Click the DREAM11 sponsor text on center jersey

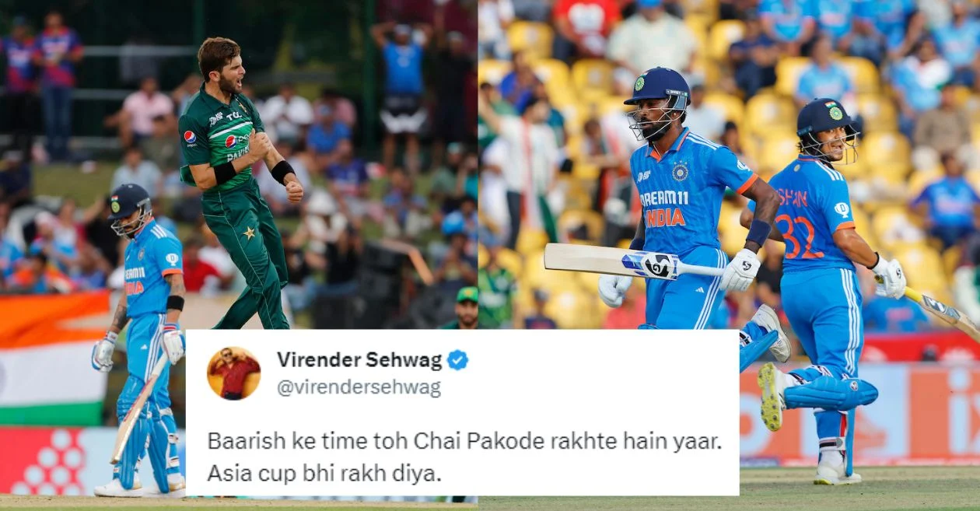tap(663, 198)
